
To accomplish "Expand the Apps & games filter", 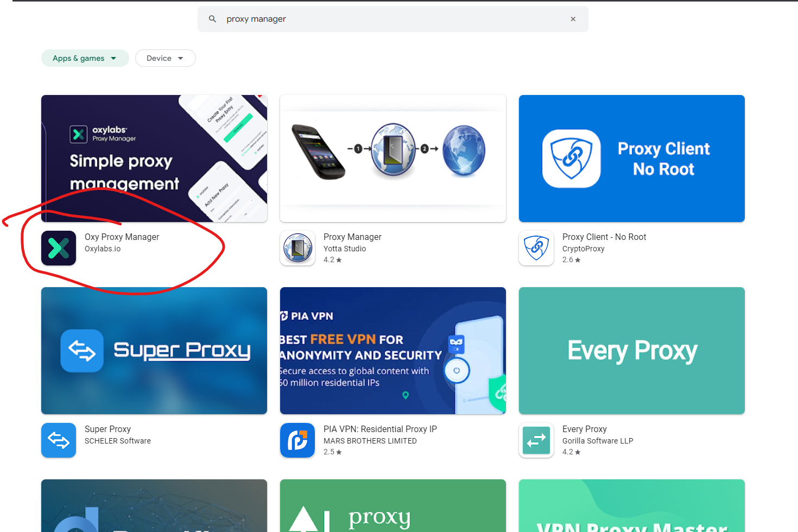I will point(85,58).
